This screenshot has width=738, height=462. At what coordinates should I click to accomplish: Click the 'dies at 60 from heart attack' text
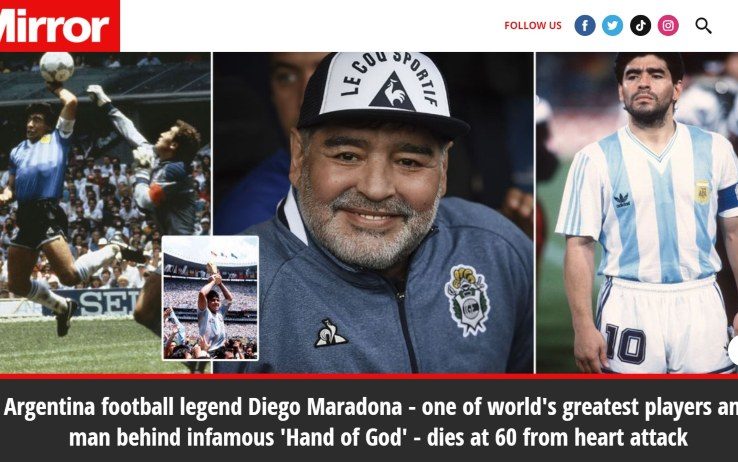coord(557,437)
